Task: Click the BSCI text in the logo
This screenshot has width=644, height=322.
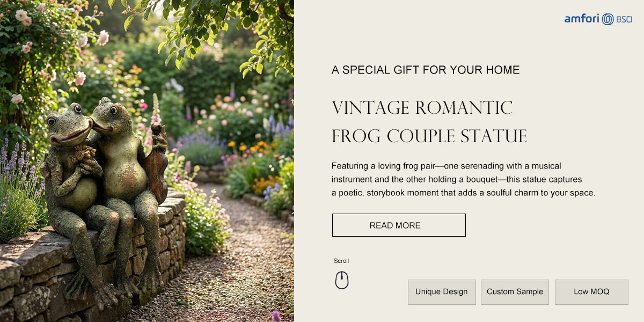Action: click(x=624, y=19)
